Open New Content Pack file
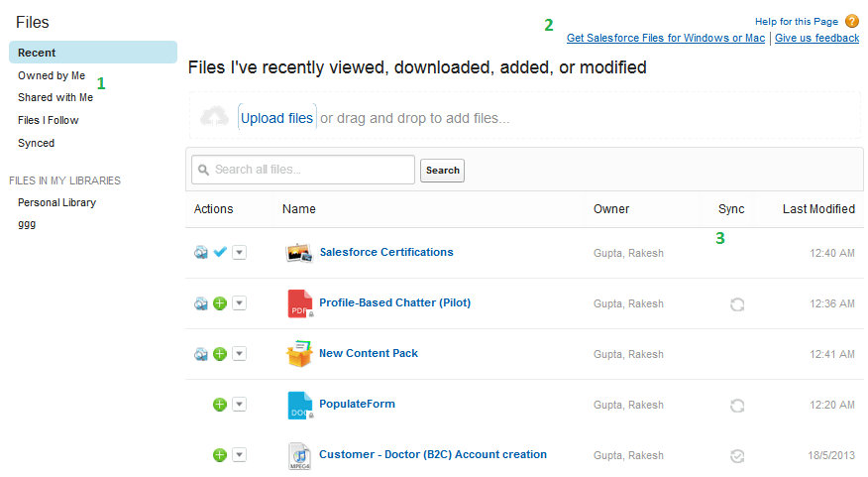The image size is (868, 477). tap(369, 353)
